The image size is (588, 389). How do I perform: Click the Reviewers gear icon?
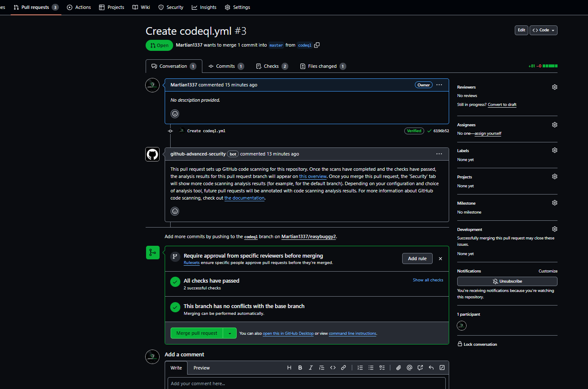coord(555,87)
